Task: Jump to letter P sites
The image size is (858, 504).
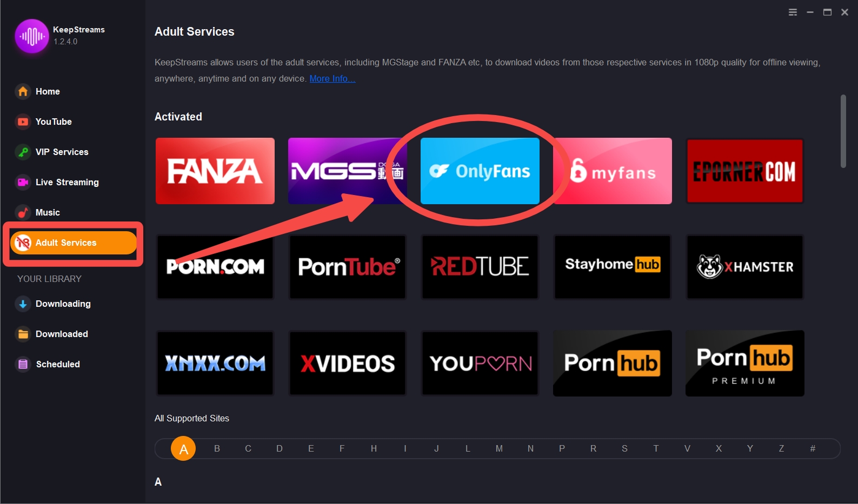Action: point(562,448)
